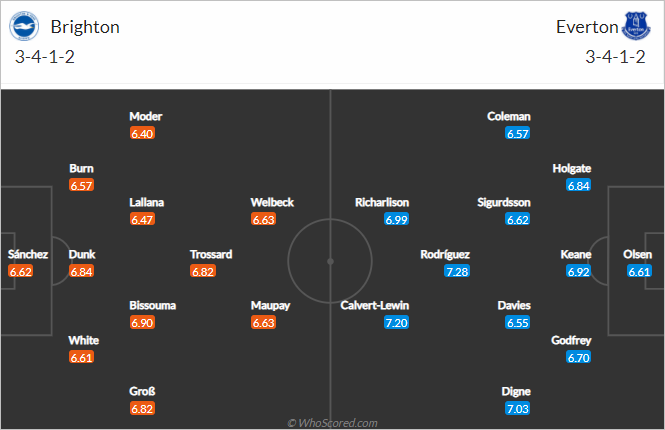Viewport: 665px width, 430px height.
Task: Select the player name Moder
Action: click(x=146, y=116)
